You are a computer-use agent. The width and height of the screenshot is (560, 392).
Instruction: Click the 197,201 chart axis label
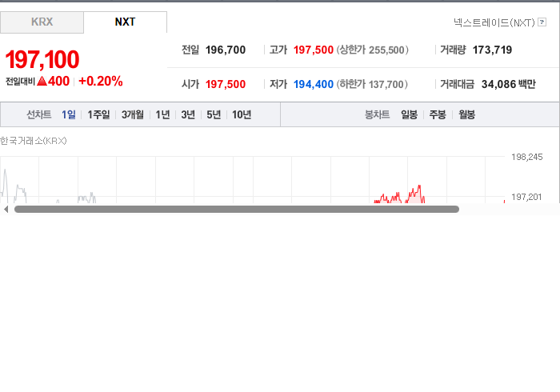(x=526, y=197)
